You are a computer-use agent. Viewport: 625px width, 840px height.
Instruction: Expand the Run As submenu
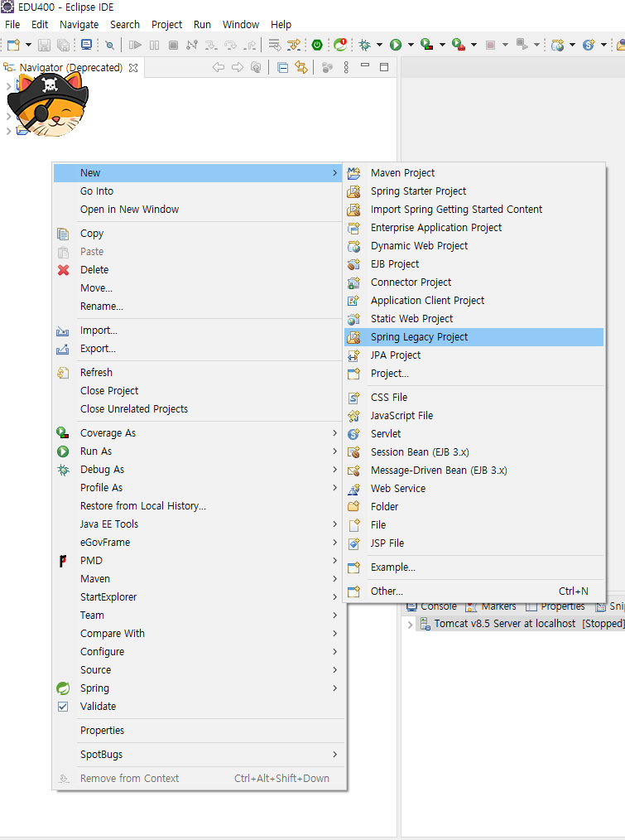point(198,451)
